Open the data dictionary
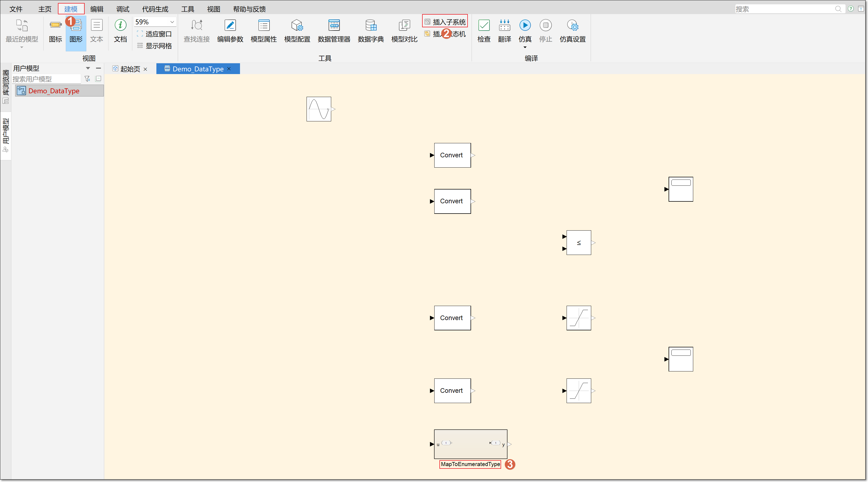Image resolution: width=868 pixels, height=482 pixels. point(371,31)
